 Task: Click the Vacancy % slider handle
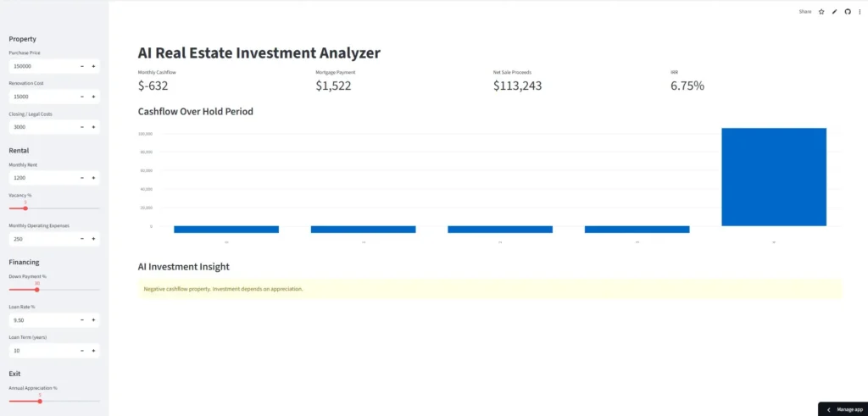coord(25,208)
